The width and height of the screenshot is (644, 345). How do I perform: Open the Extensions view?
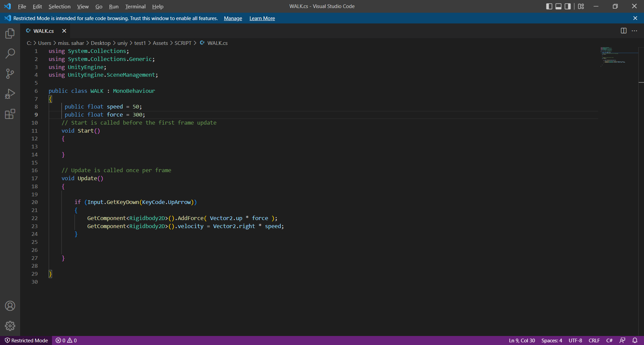click(x=10, y=114)
